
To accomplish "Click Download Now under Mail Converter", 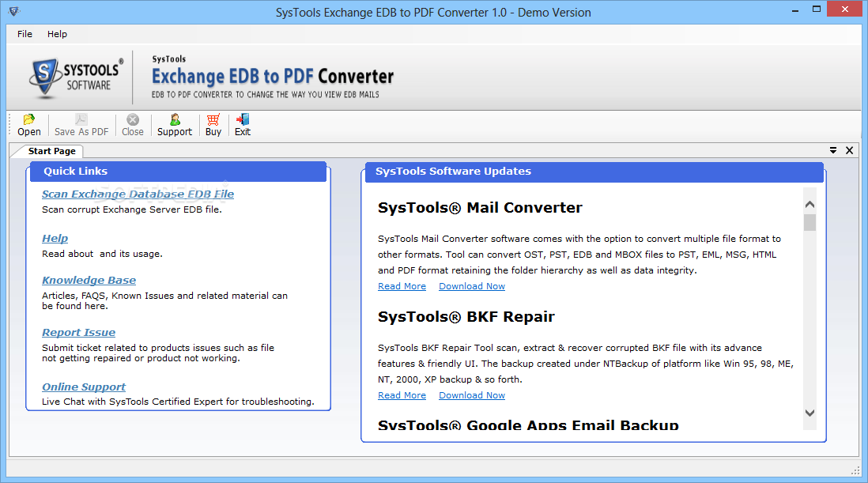I will 472,286.
